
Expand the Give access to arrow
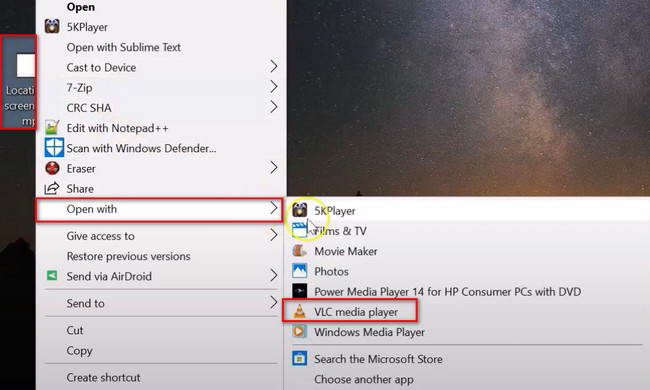(273, 235)
